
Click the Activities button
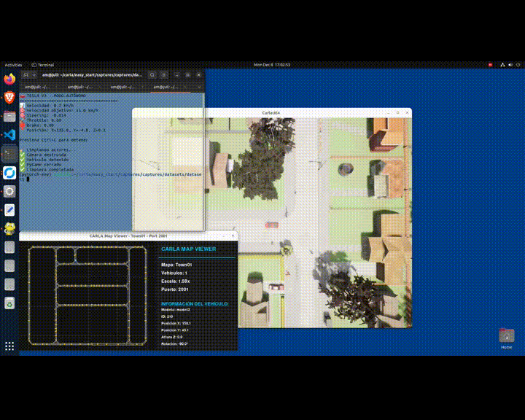(13, 65)
